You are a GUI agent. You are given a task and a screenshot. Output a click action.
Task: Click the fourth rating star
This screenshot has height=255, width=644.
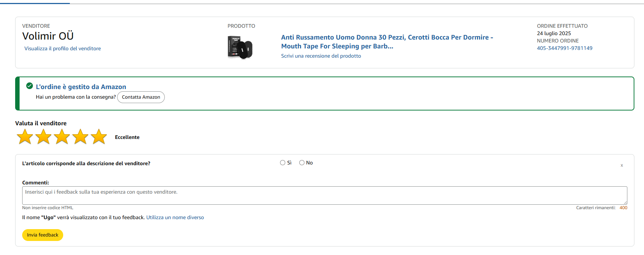(x=80, y=137)
